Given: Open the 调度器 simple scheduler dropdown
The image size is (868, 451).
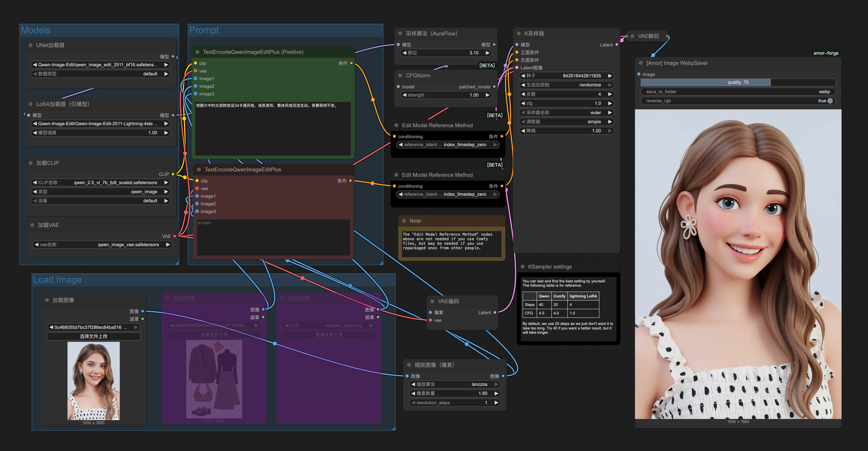Looking at the screenshot, I should [x=567, y=122].
